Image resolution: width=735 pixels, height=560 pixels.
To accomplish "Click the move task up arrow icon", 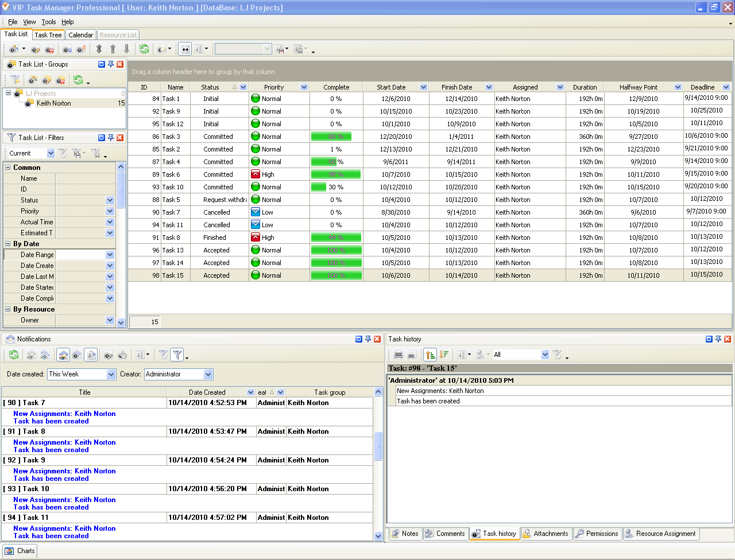I will coord(113,49).
